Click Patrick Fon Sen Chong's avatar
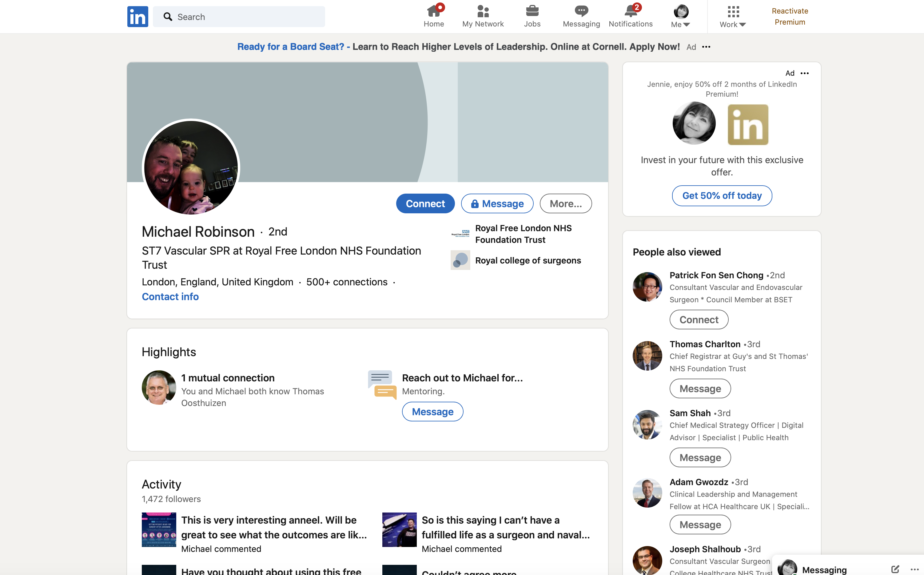 point(647,287)
